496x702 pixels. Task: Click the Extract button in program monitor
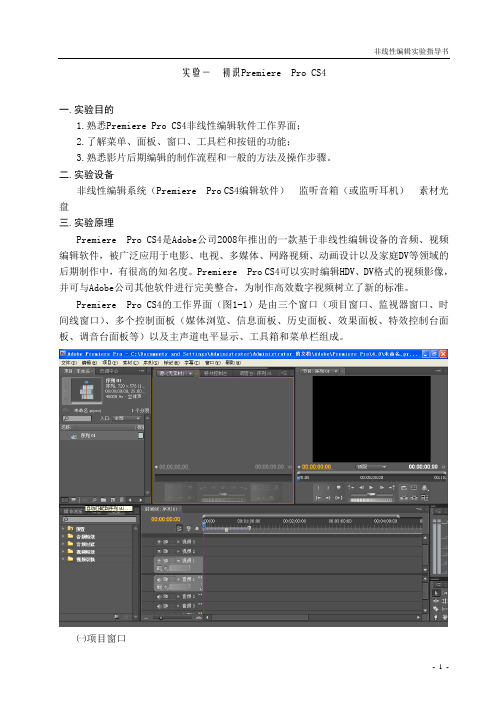[414, 498]
